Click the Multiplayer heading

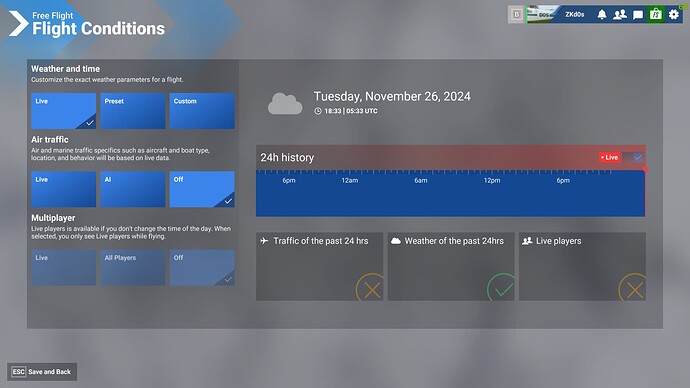pos(53,218)
